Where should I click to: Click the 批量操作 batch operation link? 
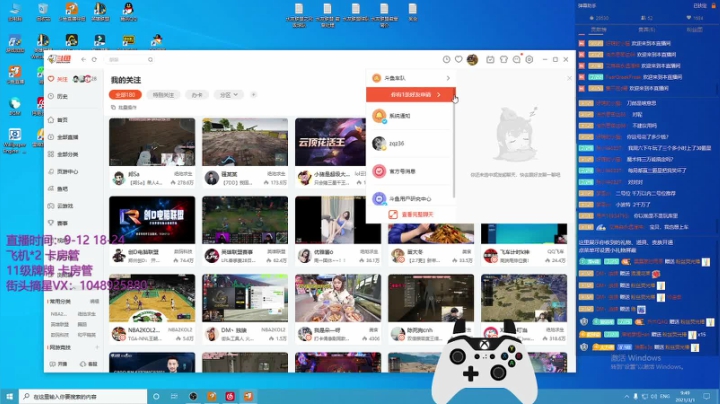click(124, 107)
